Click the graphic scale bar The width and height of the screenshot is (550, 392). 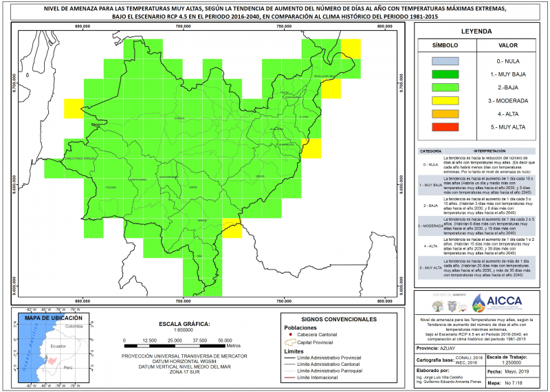pyautogui.click(x=175, y=347)
